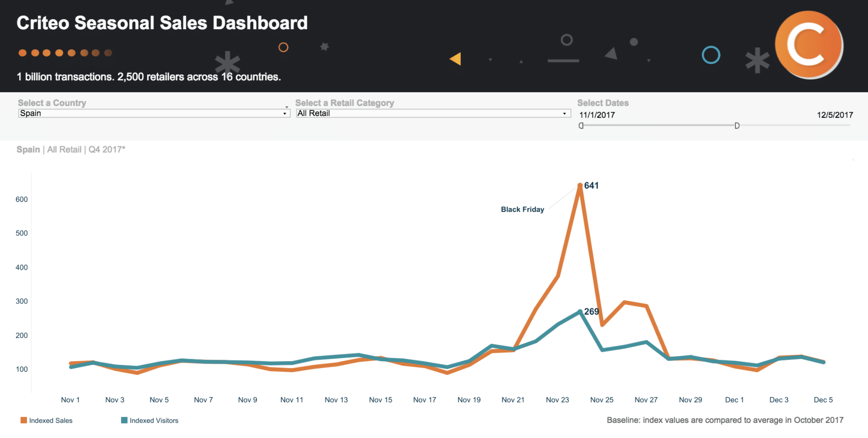Click the 11/1/2017 start date value
This screenshot has width=868, height=438.
(597, 115)
